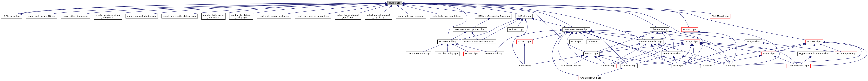Open the HDF5MetaDescriptionBase.hpp node
Viewport: 868px width, 81px height.
[x=493, y=16]
